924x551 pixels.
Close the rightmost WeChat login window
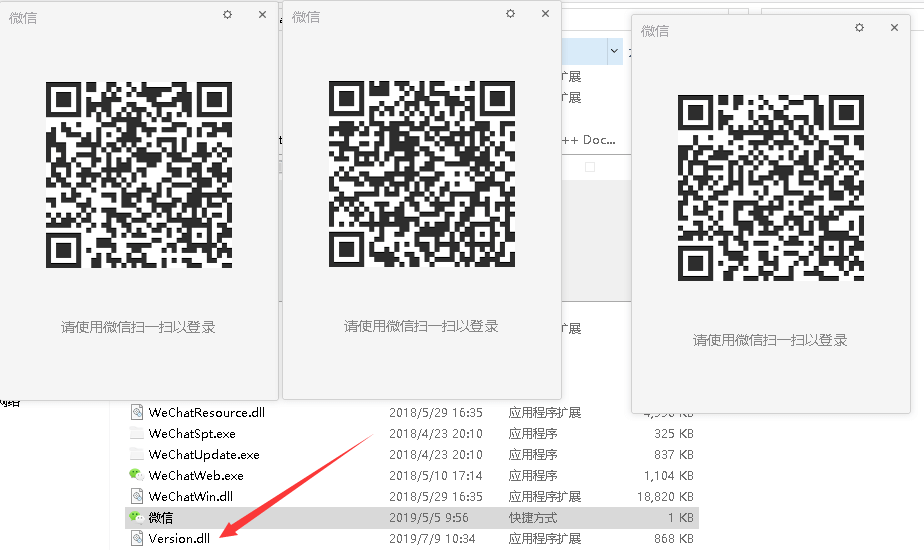click(894, 28)
